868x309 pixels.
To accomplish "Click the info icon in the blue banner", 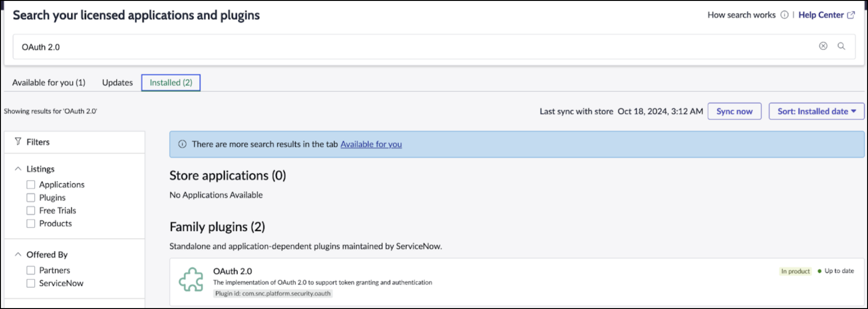I will 183,144.
